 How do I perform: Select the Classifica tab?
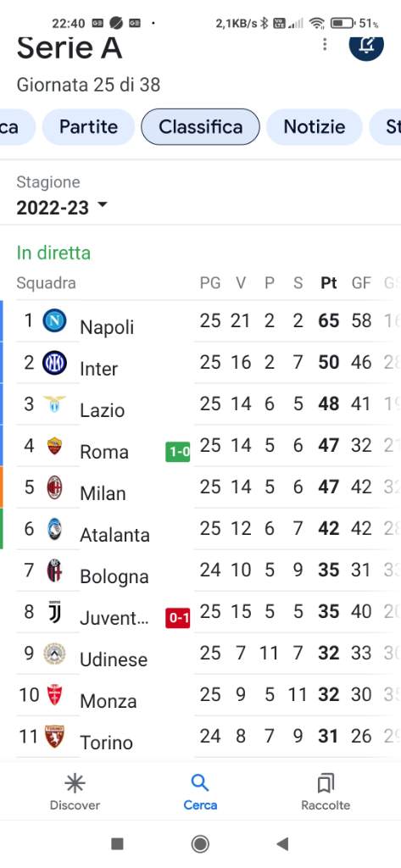[200, 127]
